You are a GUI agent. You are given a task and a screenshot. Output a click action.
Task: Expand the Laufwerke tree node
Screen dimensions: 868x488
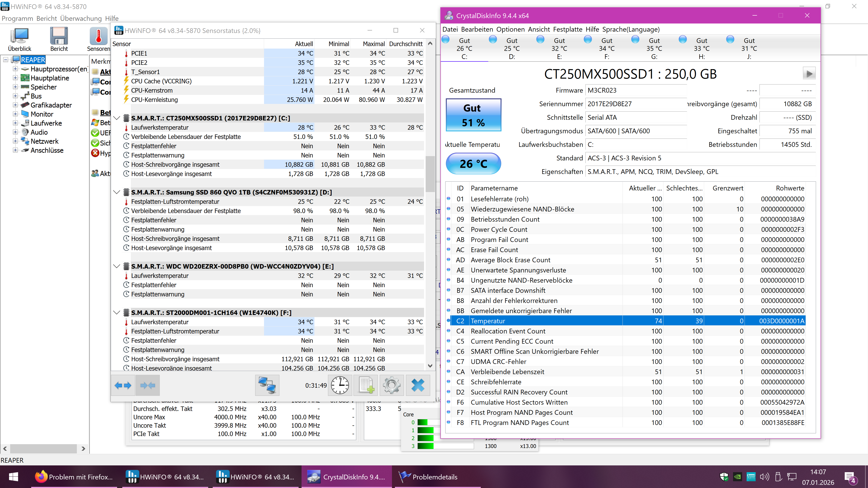(15, 123)
